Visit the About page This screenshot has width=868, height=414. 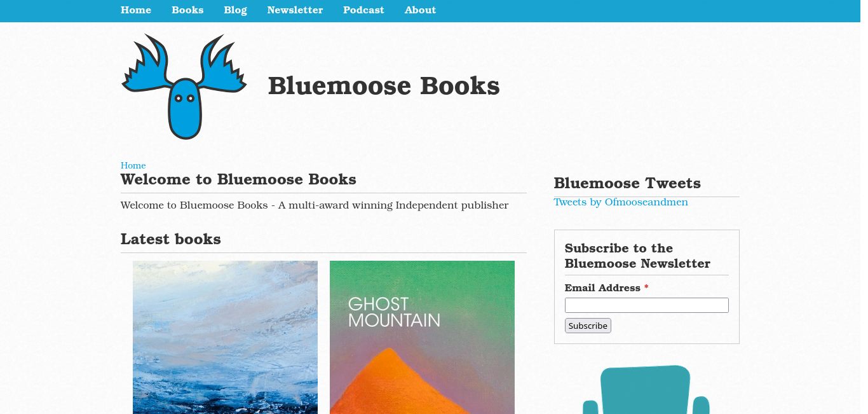[420, 10]
